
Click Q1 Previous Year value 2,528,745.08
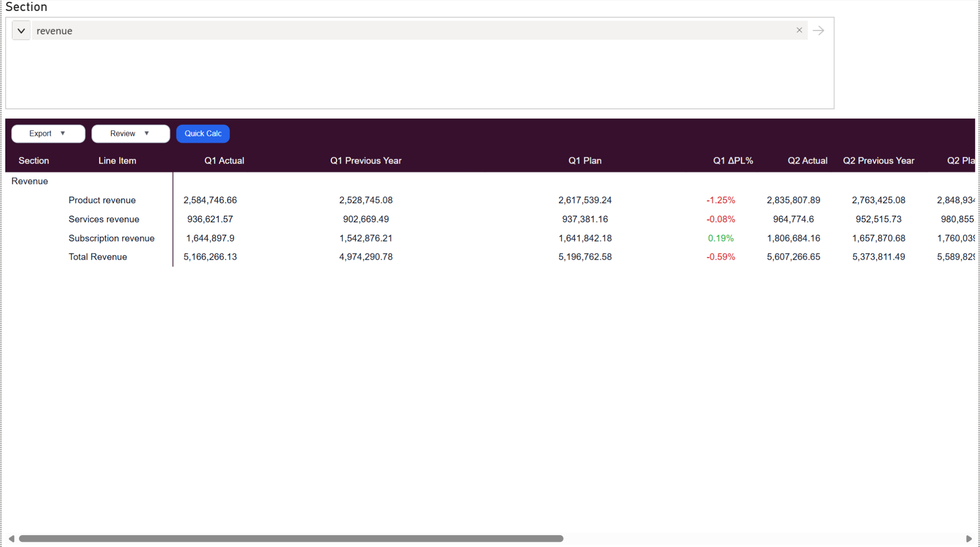click(x=366, y=200)
